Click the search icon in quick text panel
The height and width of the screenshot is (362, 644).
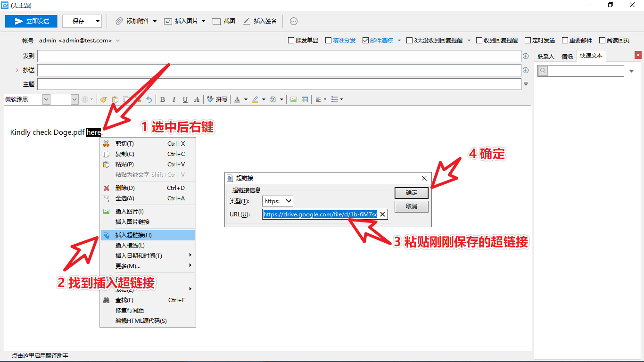tap(543, 71)
